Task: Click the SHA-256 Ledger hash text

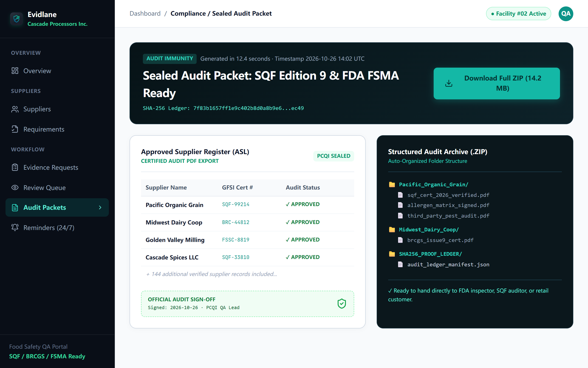Action: [x=223, y=108]
